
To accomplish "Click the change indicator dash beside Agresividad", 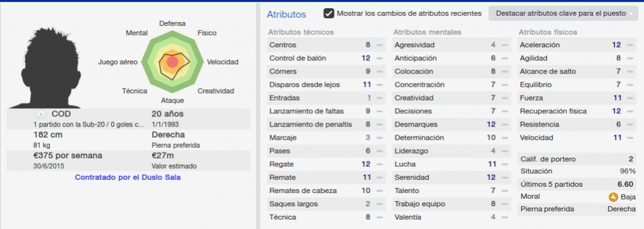I will [x=504, y=45].
